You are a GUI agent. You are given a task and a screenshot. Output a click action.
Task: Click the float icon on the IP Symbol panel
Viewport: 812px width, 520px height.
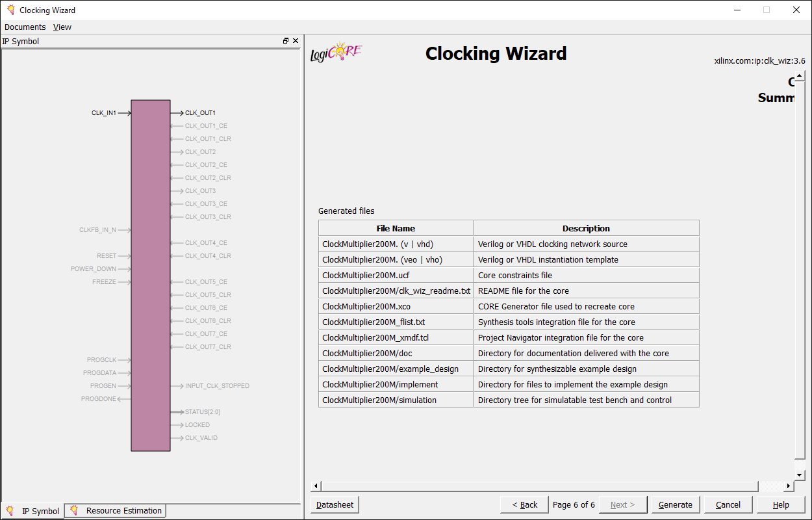click(285, 40)
